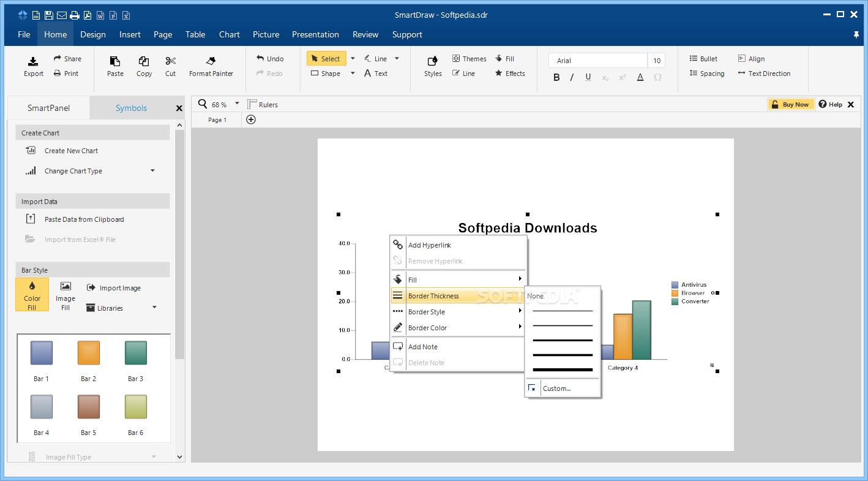Screen dimensions: 868x481
Task: Choose Add Hyperlink in context menu
Action: (458, 245)
